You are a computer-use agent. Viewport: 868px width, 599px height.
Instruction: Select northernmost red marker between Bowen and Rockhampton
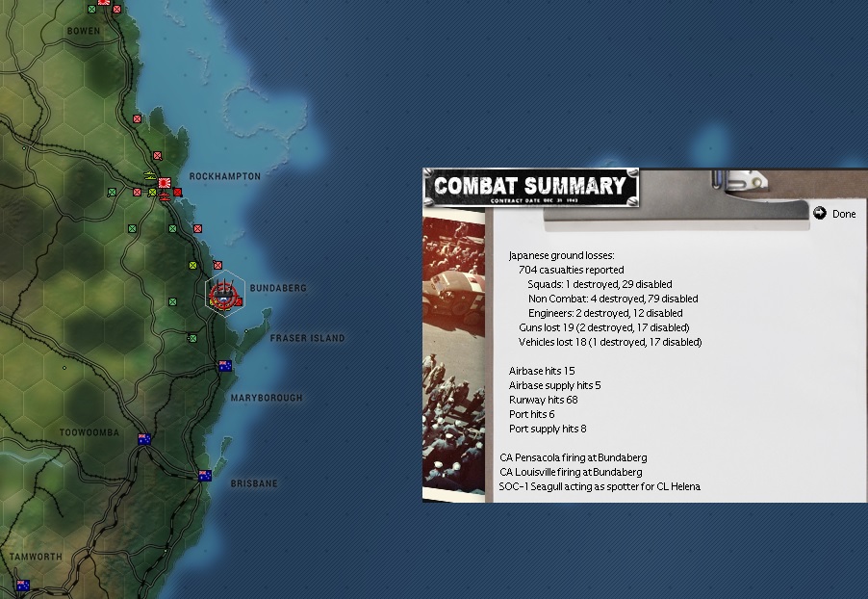click(138, 118)
